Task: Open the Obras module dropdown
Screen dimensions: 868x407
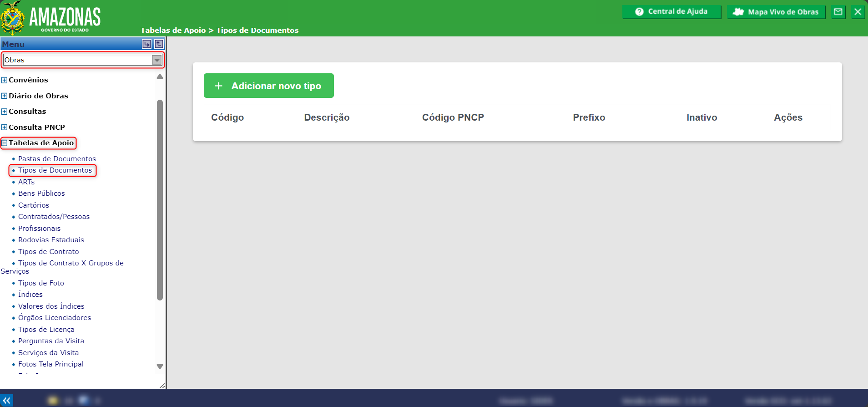Action: click(x=83, y=60)
